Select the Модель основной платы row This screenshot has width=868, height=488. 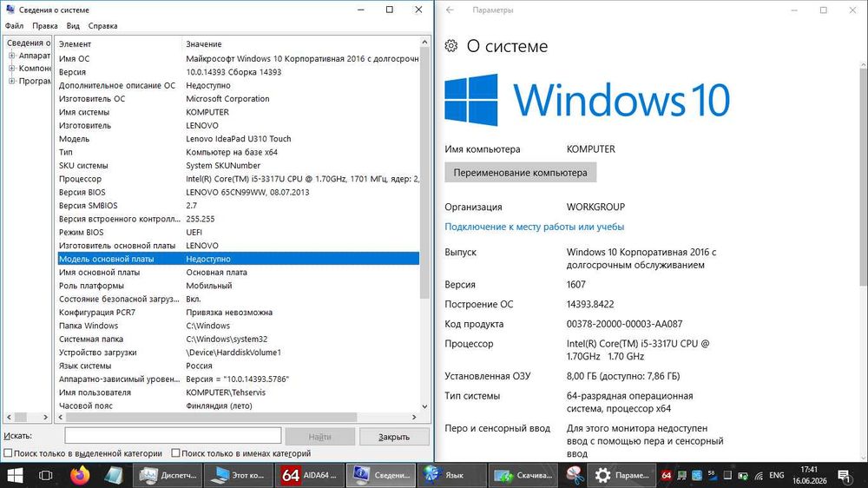[x=238, y=259]
